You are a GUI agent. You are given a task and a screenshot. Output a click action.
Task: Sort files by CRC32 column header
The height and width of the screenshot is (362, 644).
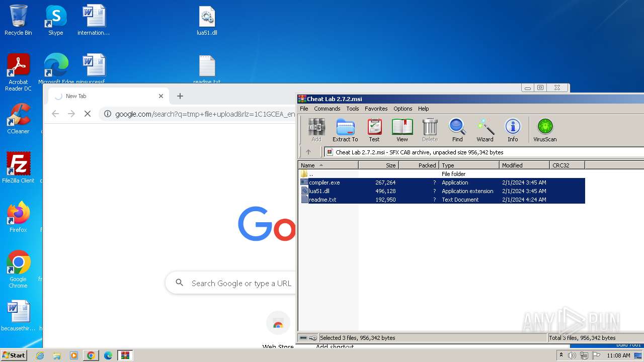pos(568,165)
